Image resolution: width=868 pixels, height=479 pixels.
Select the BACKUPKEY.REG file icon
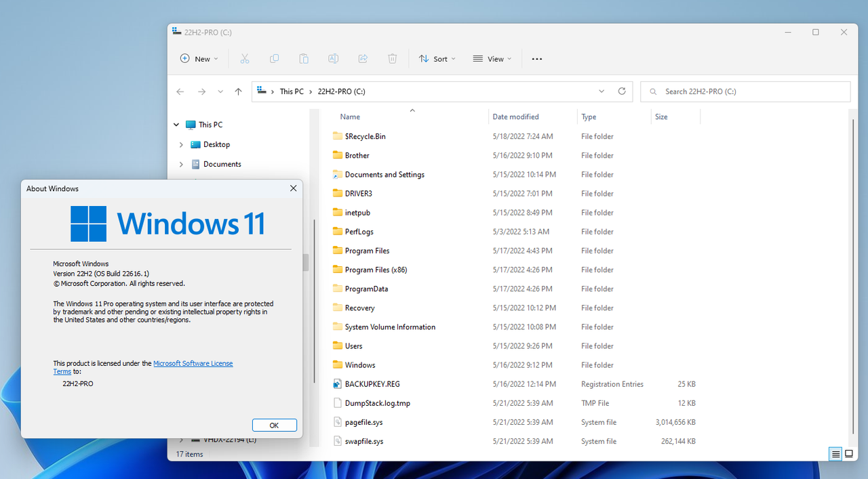tap(338, 383)
